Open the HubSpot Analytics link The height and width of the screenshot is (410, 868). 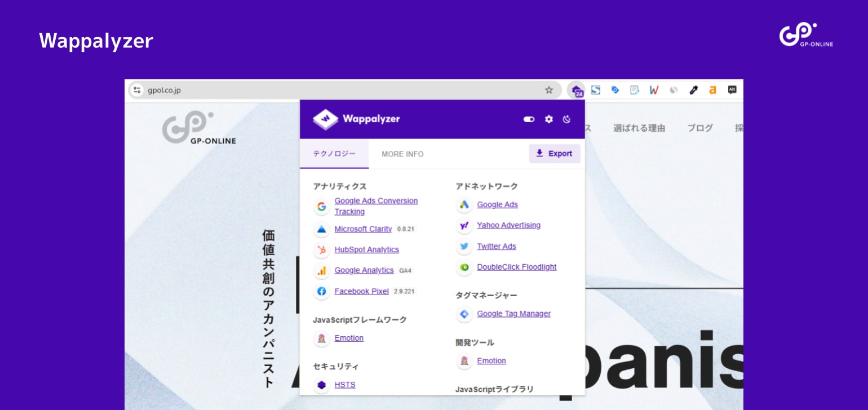(366, 250)
